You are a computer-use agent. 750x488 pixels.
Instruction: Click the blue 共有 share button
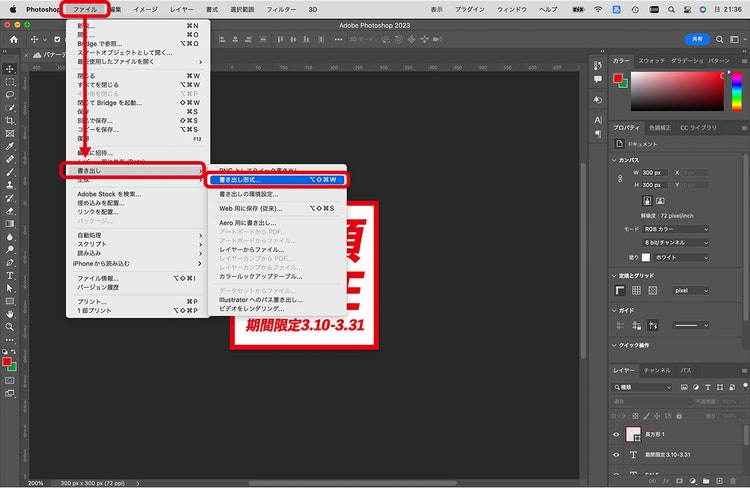(697, 39)
